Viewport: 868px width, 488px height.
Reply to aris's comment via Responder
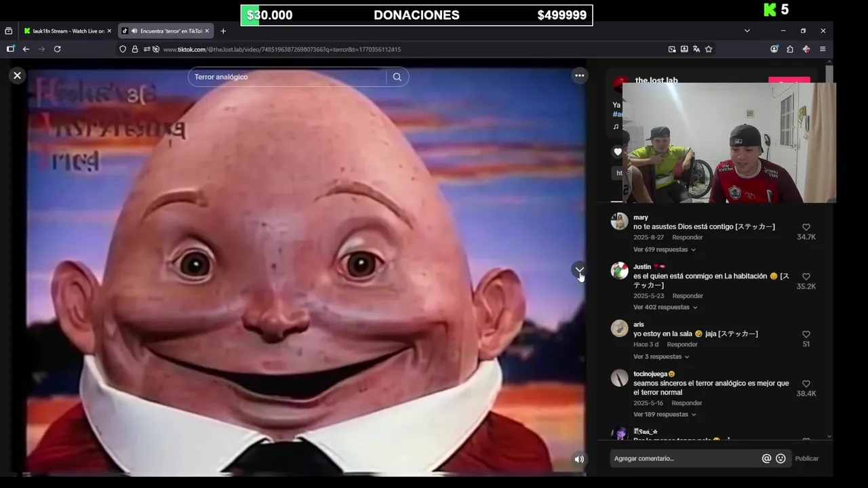pos(682,344)
